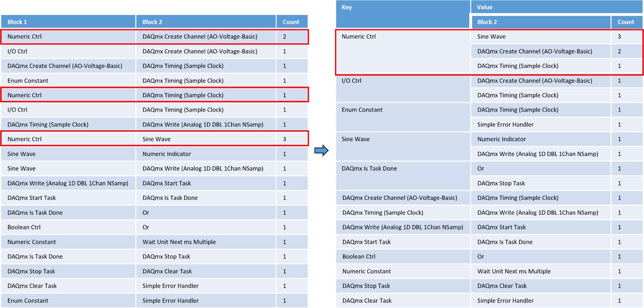Click Numeric Constant in the right table's Key column
This screenshot has height=308, width=644.
coord(366,271)
